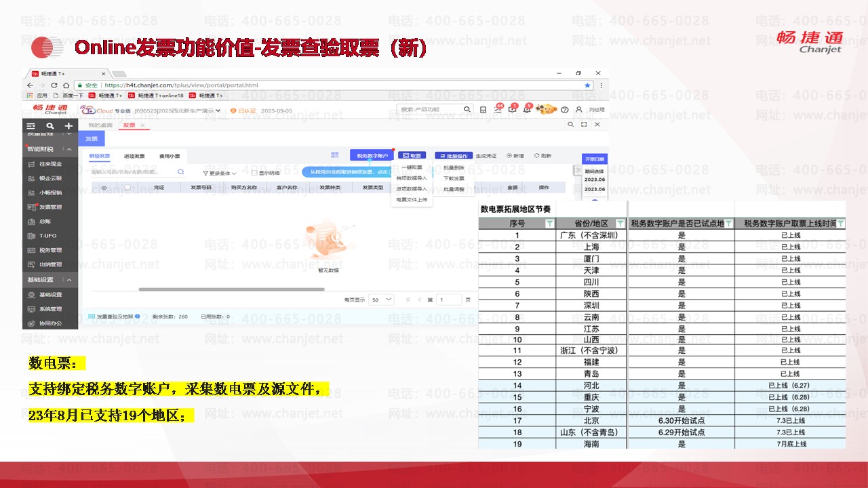Open the notification bell with badge 5
868x488 pixels.
pyautogui.click(x=529, y=109)
